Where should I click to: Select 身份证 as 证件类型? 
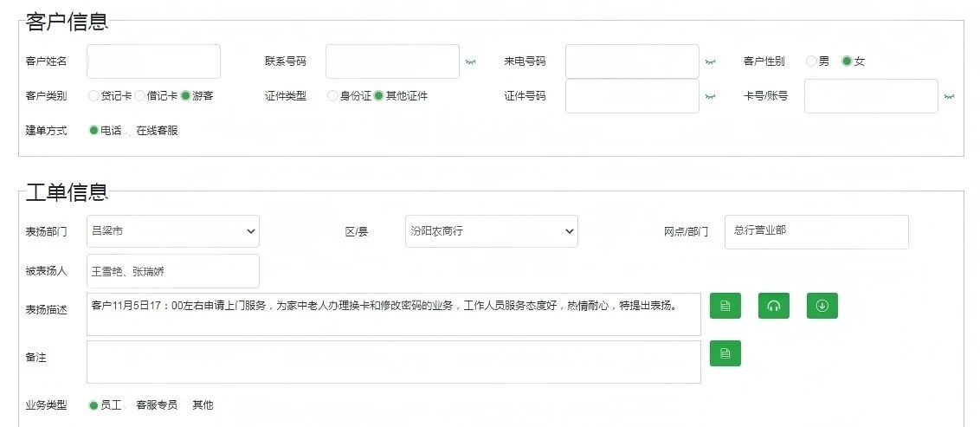coord(332,96)
